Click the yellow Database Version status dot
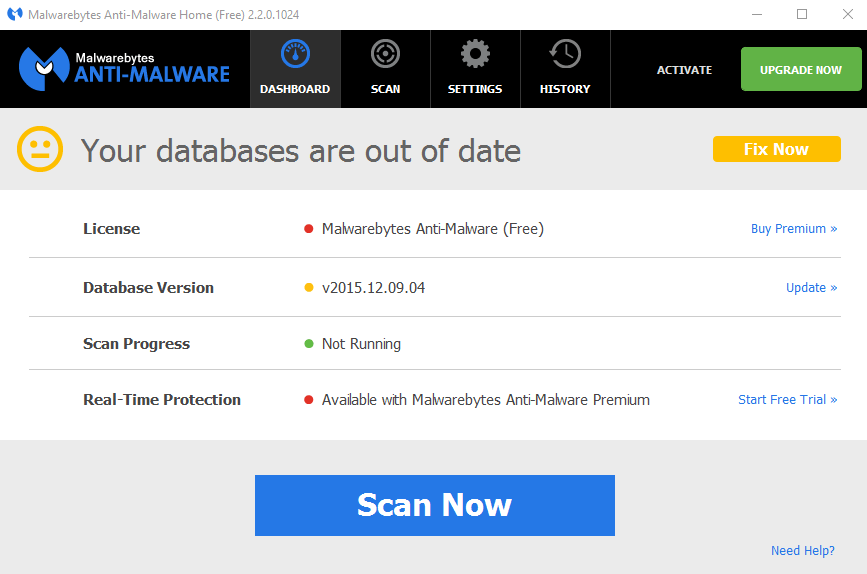Screen dimensions: 867x574 coord(309,288)
